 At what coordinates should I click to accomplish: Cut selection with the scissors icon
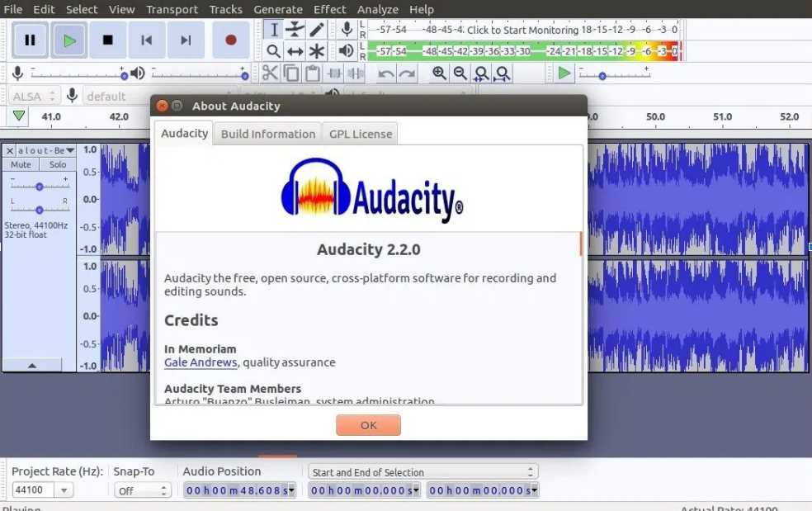270,73
